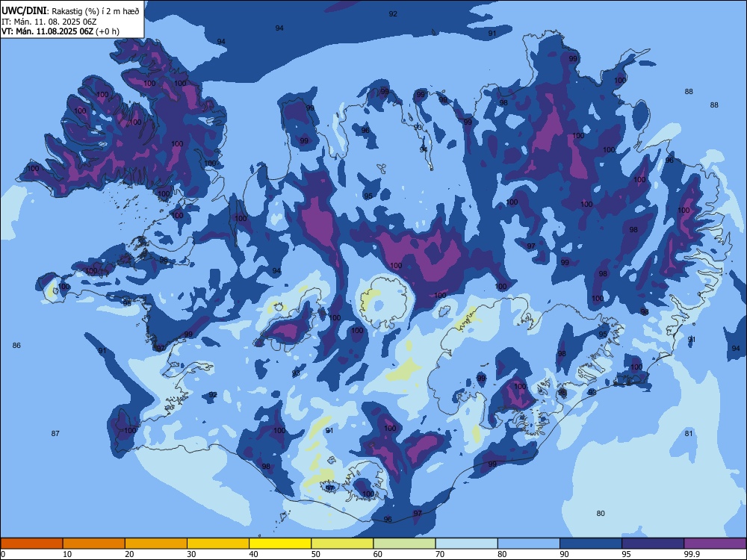
Task: Click the pale yellow 50–60 legend swatch
Action: [343, 544]
